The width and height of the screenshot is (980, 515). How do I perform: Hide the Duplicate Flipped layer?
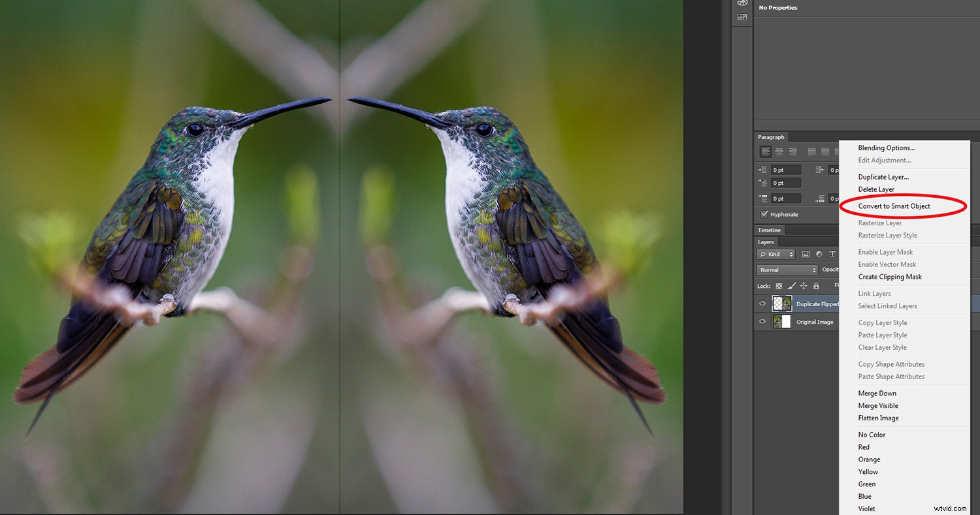click(762, 303)
